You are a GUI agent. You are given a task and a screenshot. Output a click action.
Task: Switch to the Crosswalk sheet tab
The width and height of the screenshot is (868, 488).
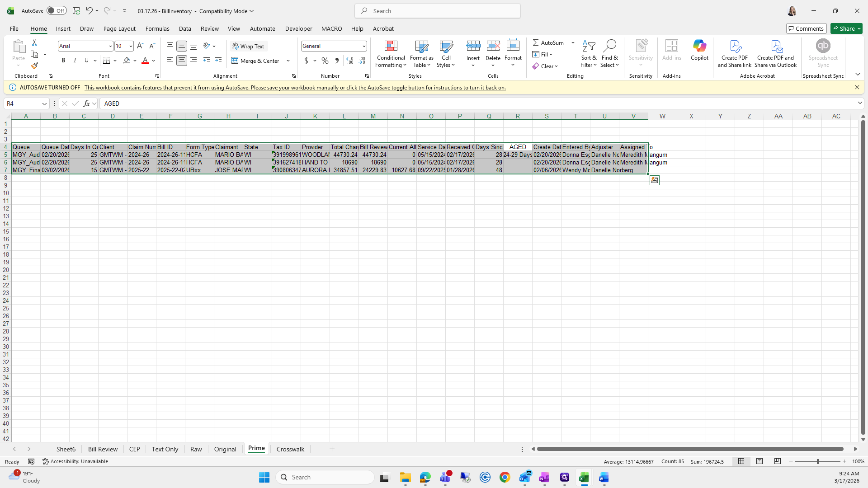pos(290,449)
